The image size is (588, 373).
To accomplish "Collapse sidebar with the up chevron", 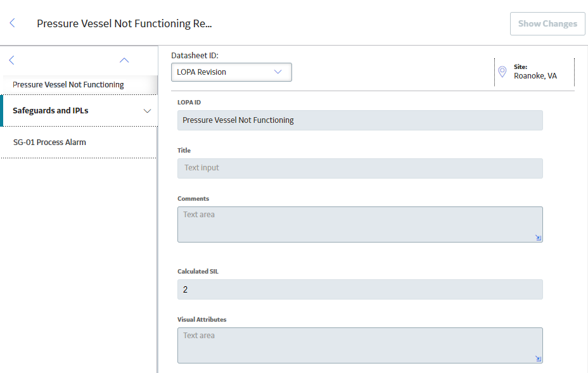I will (124, 60).
